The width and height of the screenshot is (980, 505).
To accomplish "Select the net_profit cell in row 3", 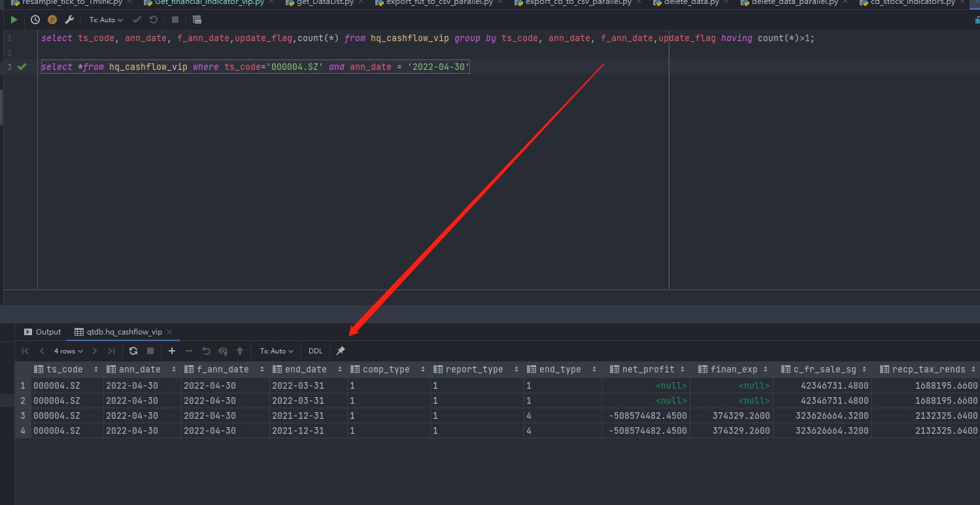I will (x=647, y=415).
